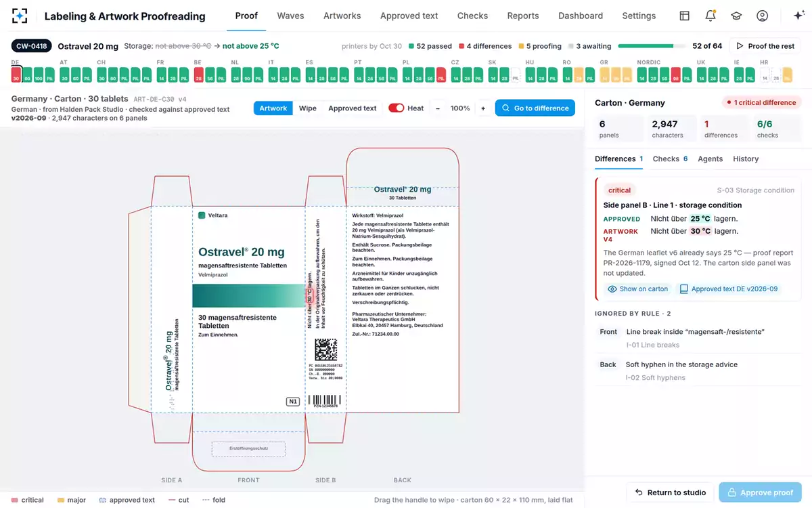Viewport: 812px width, 508px height.
Task: Click the CW-0418 wave badge
Action: click(x=32, y=46)
